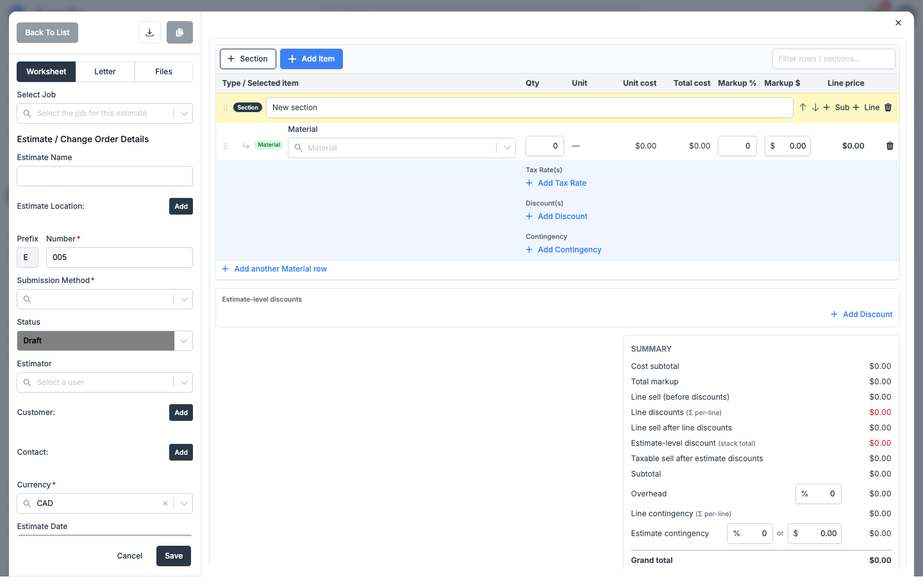Expand the Currency dropdown arrow
This screenshot has width=923, height=588.
183,503
